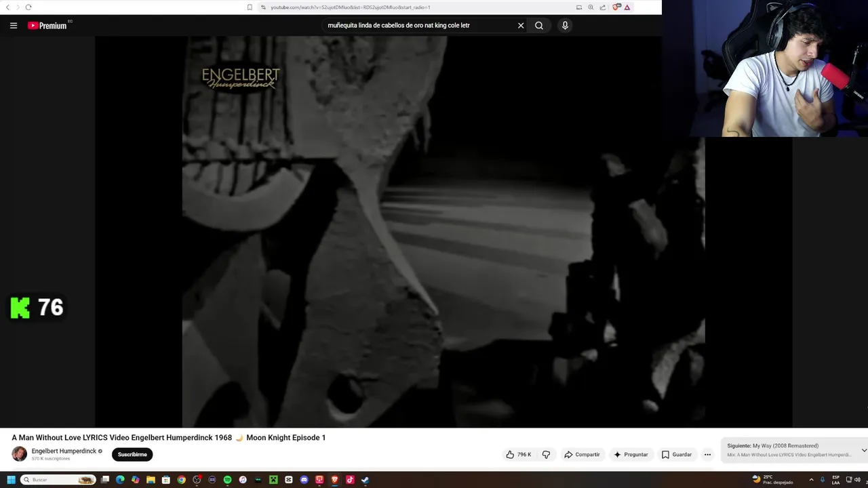Open site settings icon beside URL
Viewport: 868px width, 488px height.
[x=263, y=7]
